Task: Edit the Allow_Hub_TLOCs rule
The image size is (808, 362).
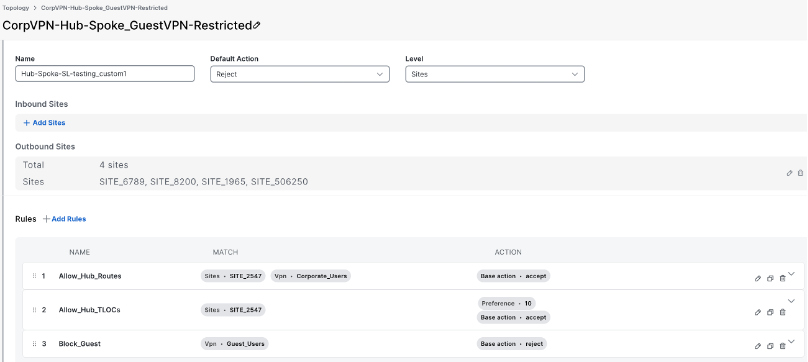Action: point(758,312)
